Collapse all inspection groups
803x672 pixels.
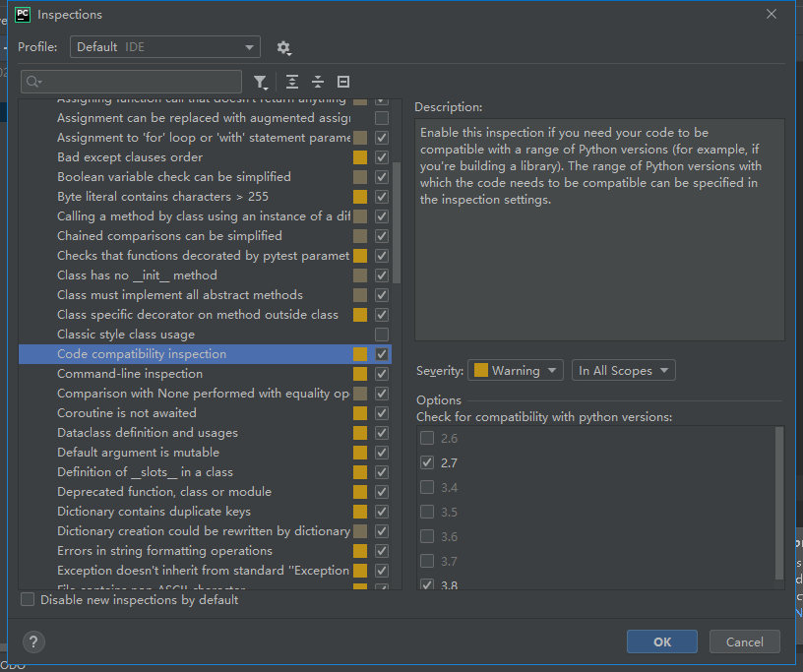317,82
